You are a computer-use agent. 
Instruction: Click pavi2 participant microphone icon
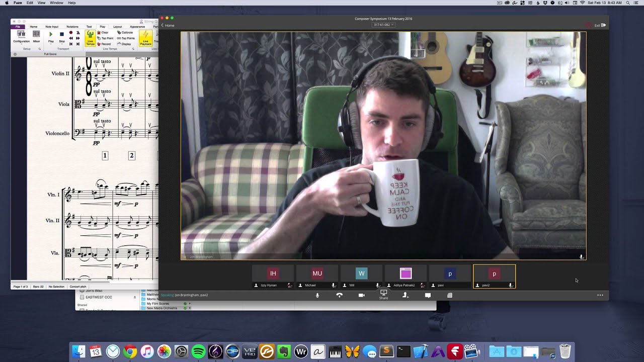[510, 285]
